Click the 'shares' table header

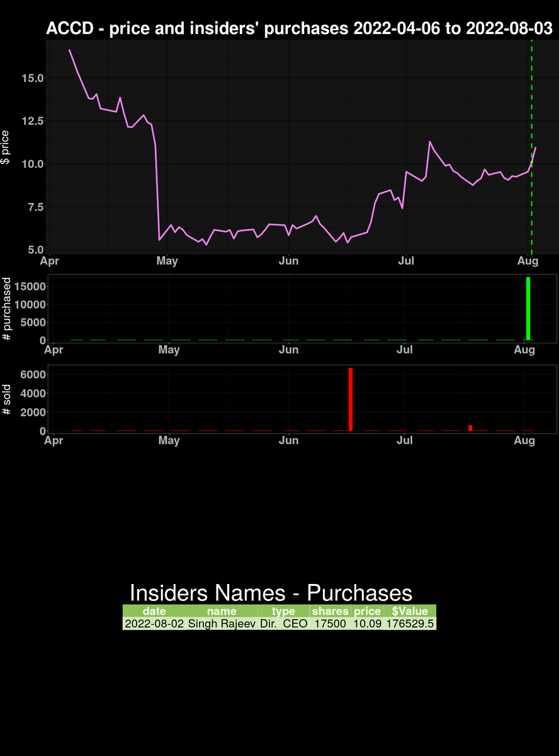(x=330, y=611)
